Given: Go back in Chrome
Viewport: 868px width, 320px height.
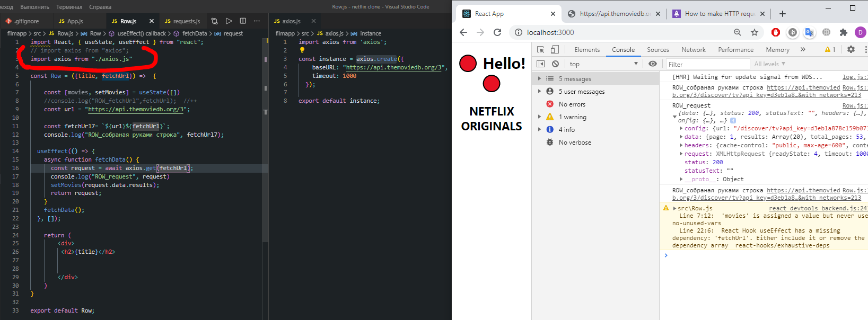Looking at the screenshot, I should pos(463,32).
